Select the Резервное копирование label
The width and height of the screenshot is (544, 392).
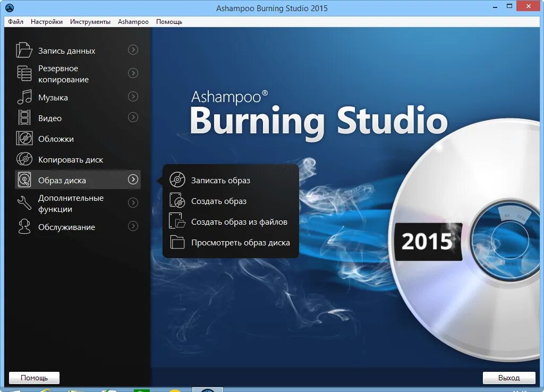(64, 74)
